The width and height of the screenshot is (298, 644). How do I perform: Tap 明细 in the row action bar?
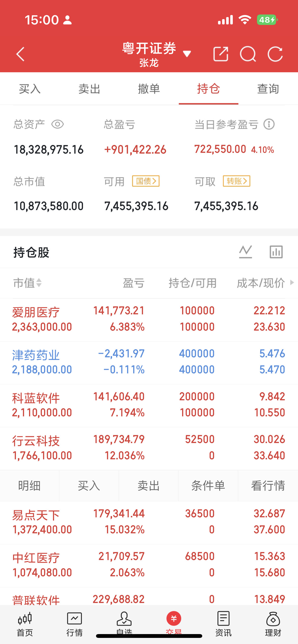click(30, 486)
